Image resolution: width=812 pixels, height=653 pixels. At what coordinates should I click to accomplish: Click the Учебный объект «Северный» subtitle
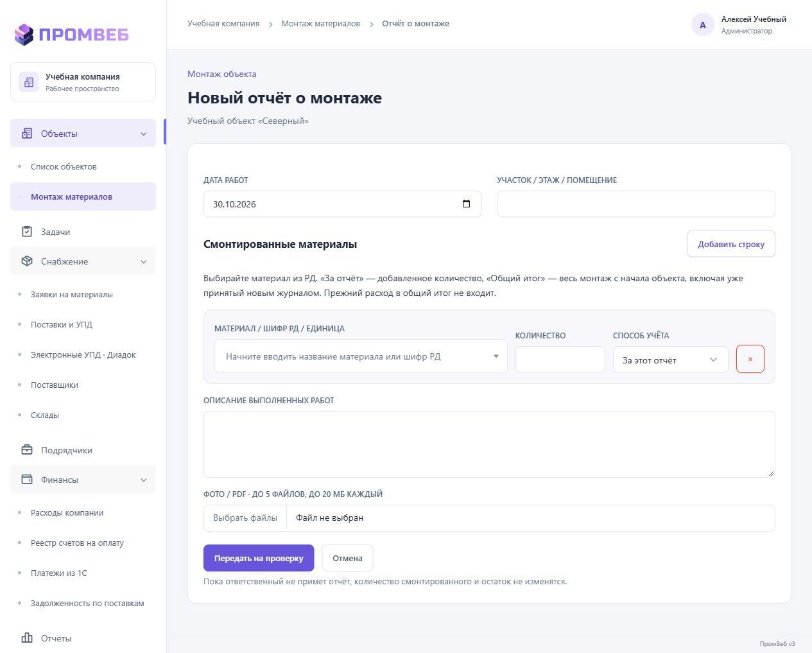(x=248, y=121)
